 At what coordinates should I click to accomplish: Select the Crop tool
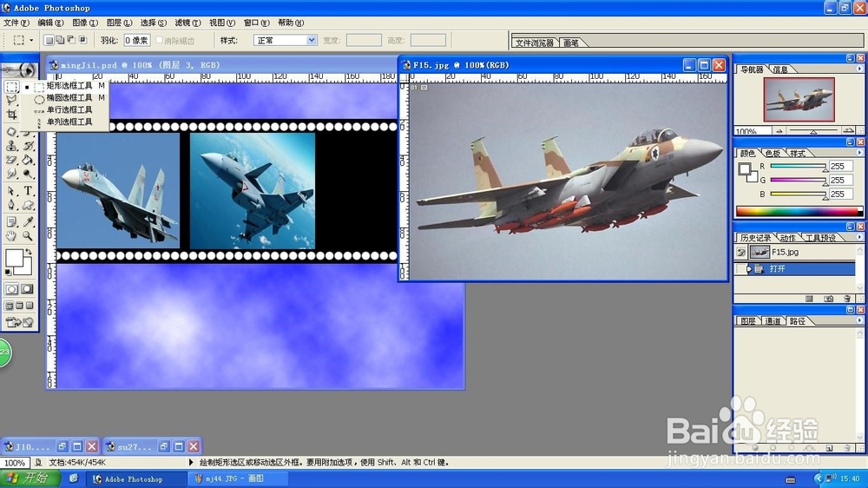pos(11,115)
